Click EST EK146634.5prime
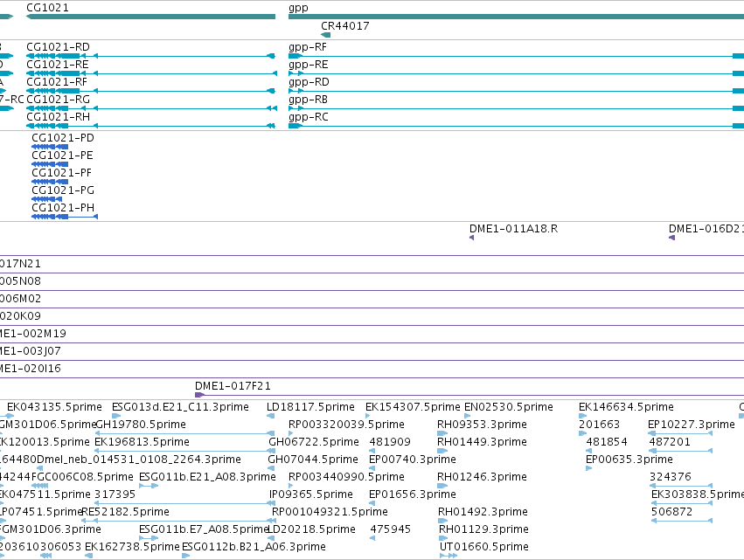This screenshot has width=744, height=560. pos(626,407)
